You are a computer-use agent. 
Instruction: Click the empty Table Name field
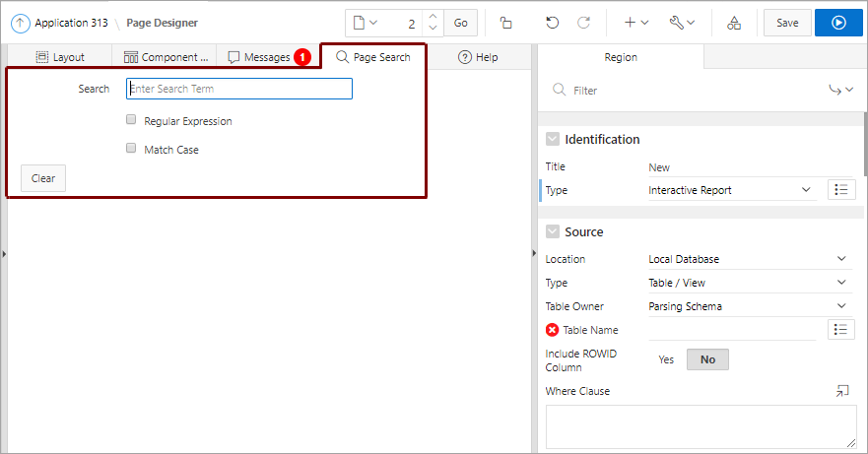click(732, 330)
